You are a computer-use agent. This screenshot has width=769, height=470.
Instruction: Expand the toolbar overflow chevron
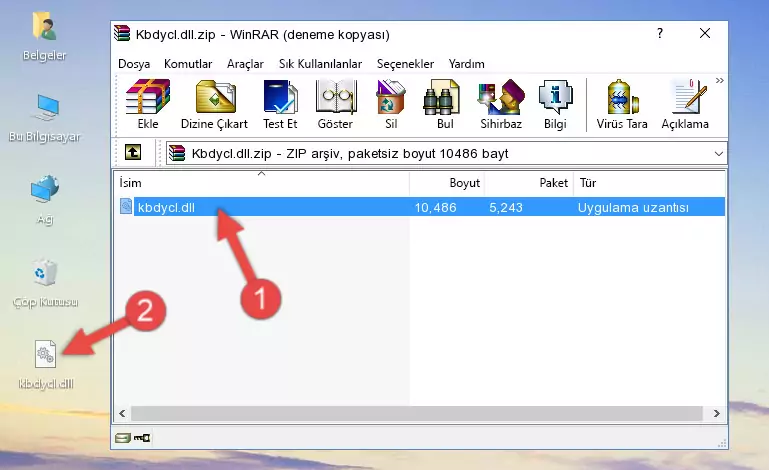click(x=719, y=80)
